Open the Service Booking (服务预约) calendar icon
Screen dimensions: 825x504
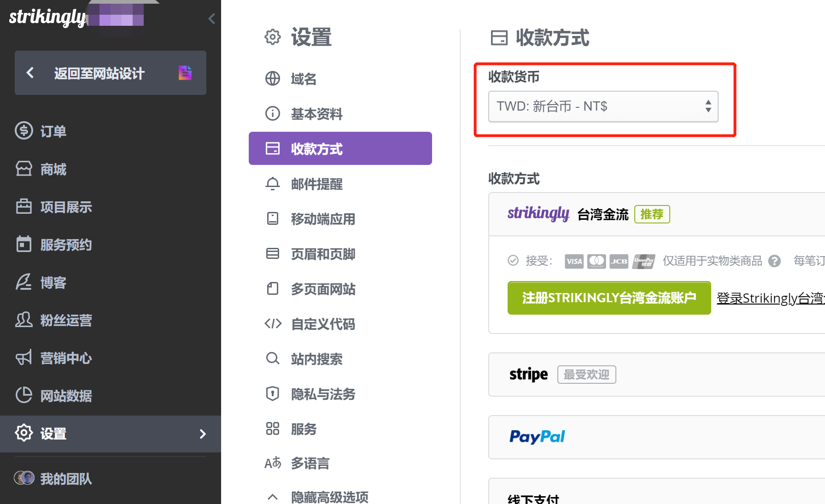tap(24, 244)
